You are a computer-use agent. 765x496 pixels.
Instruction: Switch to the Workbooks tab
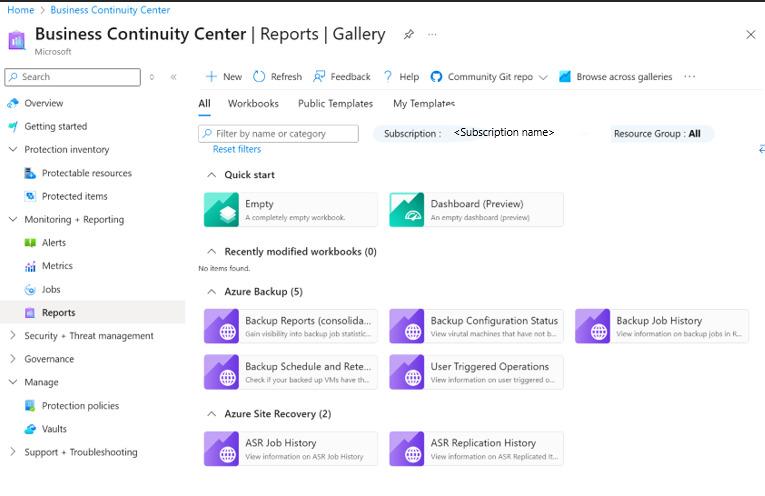pyautogui.click(x=253, y=103)
